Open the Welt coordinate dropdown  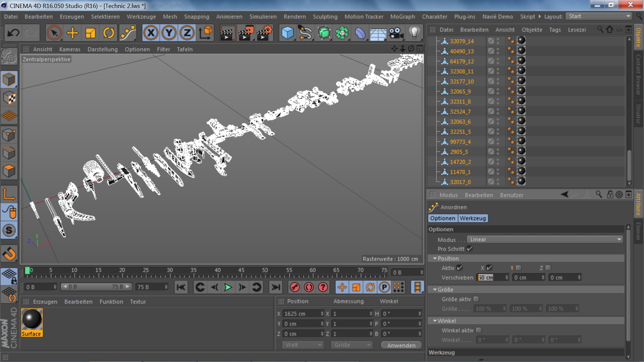tap(303, 345)
